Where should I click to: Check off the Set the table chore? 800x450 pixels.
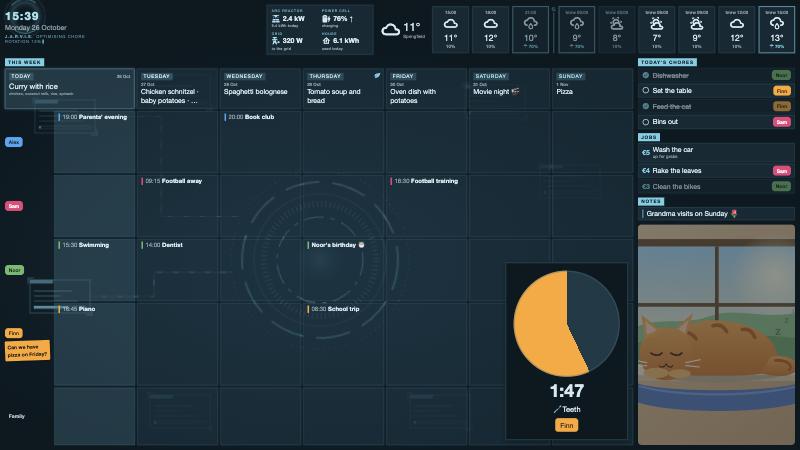pyautogui.click(x=645, y=90)
